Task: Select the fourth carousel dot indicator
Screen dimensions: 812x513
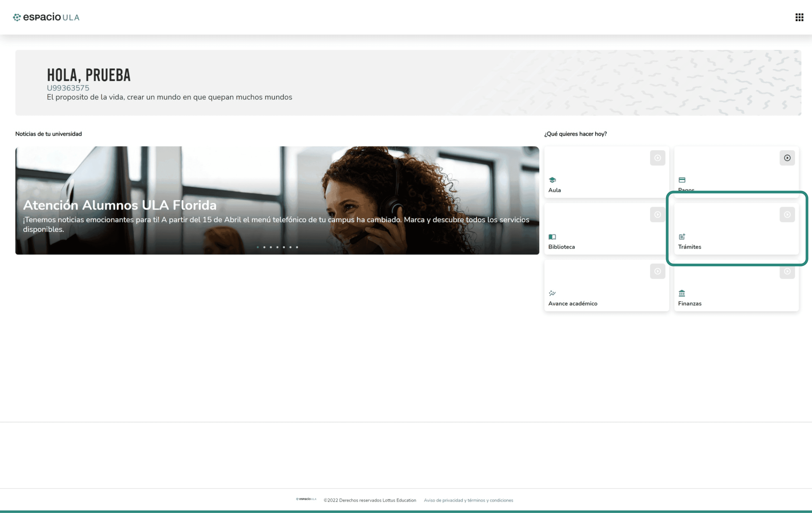Action: 277,247
